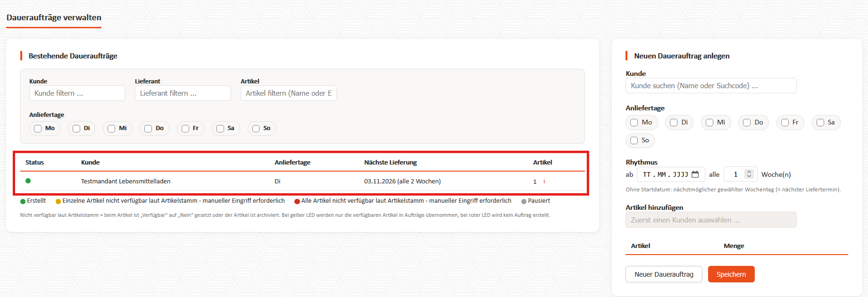This screenshot has width=868, height=297.
Task: Focus the Kunde filtern input
Action: [77, 93]
